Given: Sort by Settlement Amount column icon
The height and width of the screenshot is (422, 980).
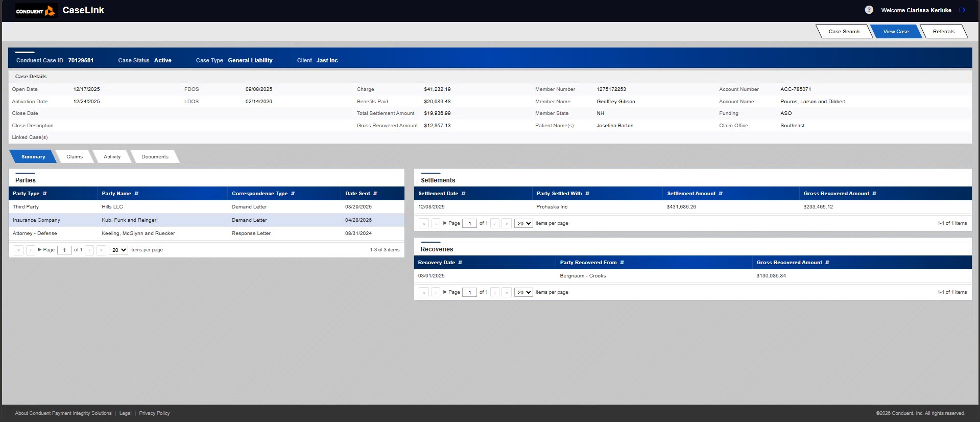Looking at the screenshot, I should coord(721,194).
